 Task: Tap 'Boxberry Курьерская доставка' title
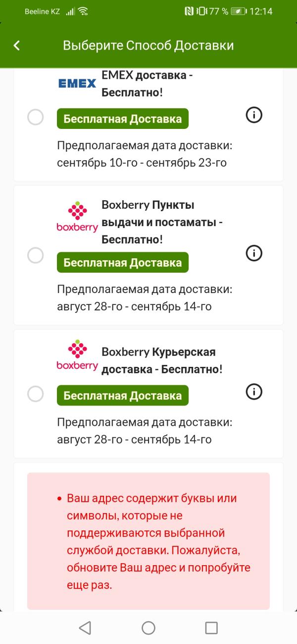pyautogui.click(x=162, y=361)
